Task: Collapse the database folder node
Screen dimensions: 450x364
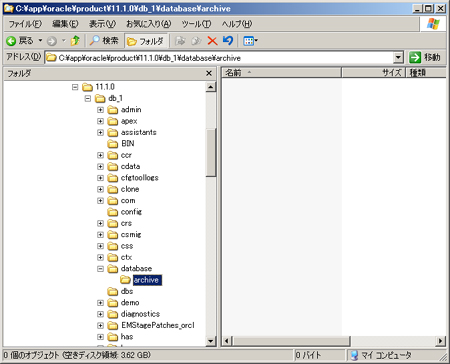Action: click(x=100, y=268)
